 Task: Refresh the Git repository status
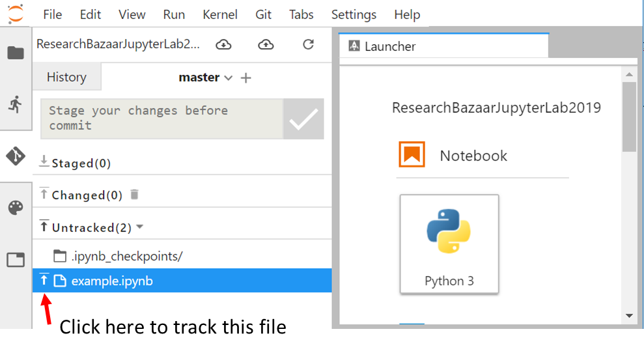tap(309, 44)
